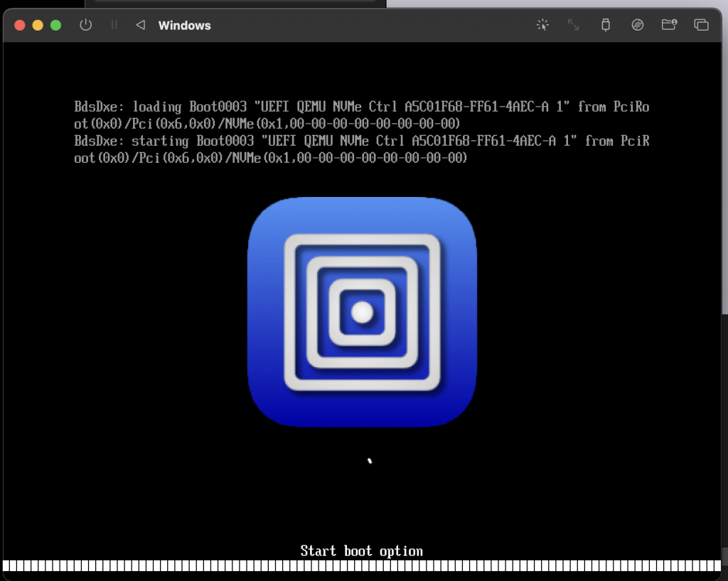Open the CD/DVD drive image menu

(x=637, y=25)
